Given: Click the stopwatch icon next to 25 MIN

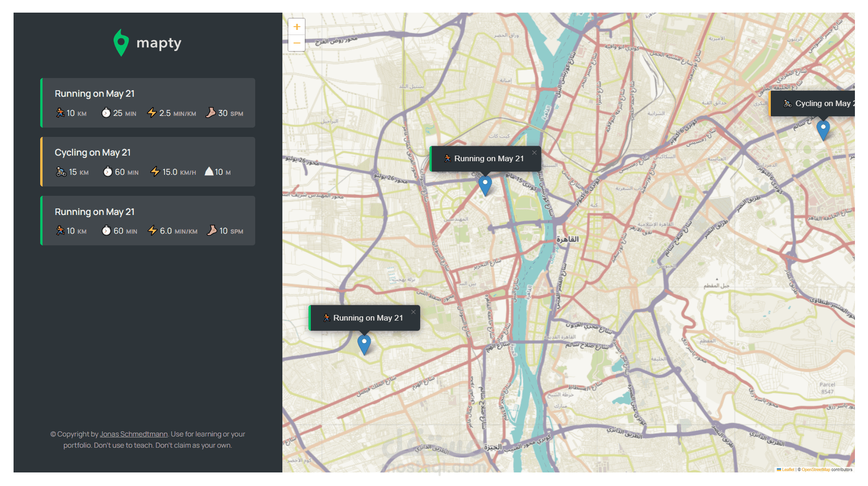Looking at the screenshot, I should click(105, 113).
